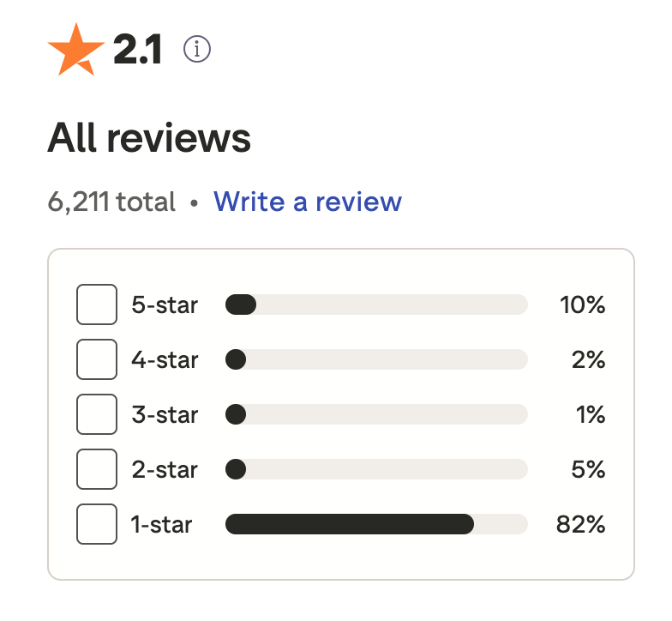Click the 1-star row label
This screenshot has height=621, width=672.
[161, 524]
